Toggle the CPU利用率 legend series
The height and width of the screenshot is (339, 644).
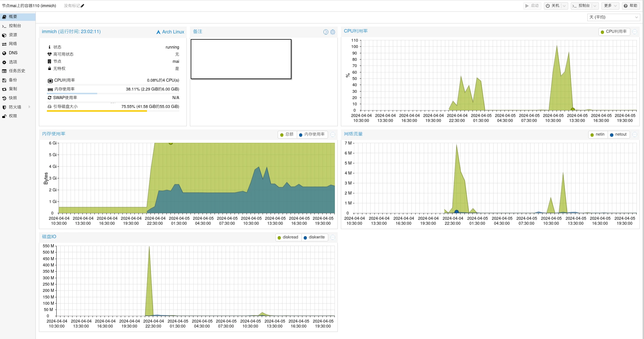[614, 32]
